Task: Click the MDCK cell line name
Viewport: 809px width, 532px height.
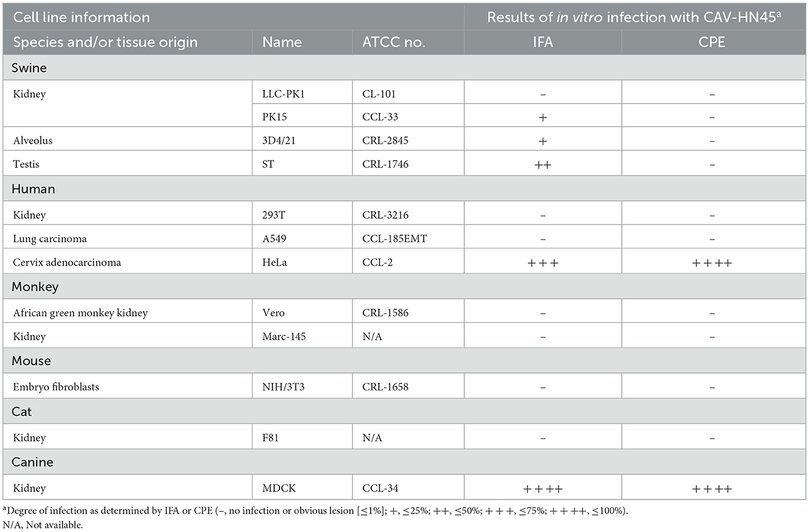Action: [279, 488]
